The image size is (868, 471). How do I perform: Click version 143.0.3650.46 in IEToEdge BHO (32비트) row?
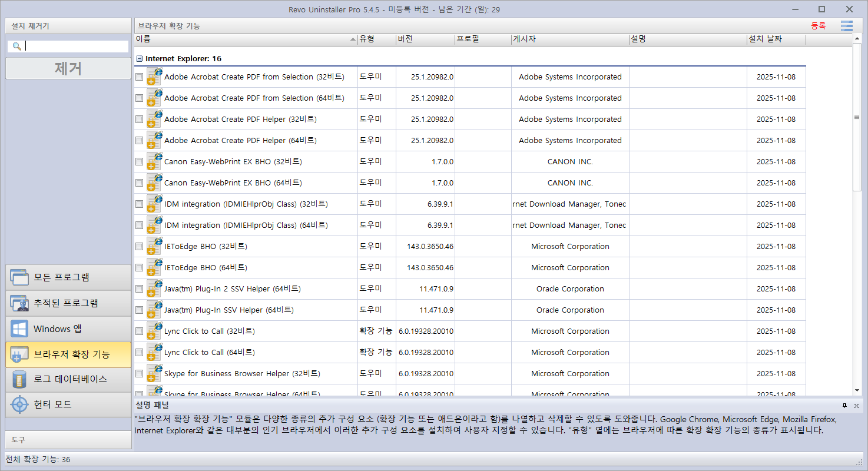click(x=430, y=247)
